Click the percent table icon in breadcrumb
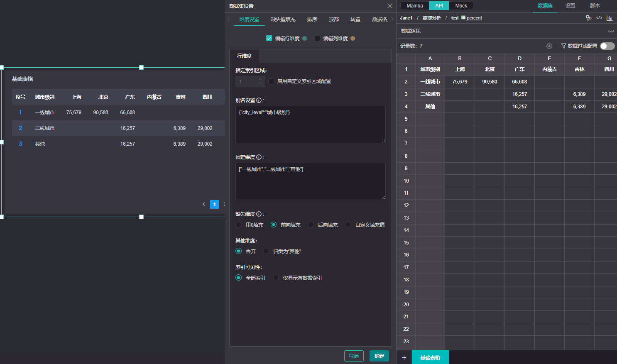This screenshot has height=364, width=617. (x=463, y=18)
